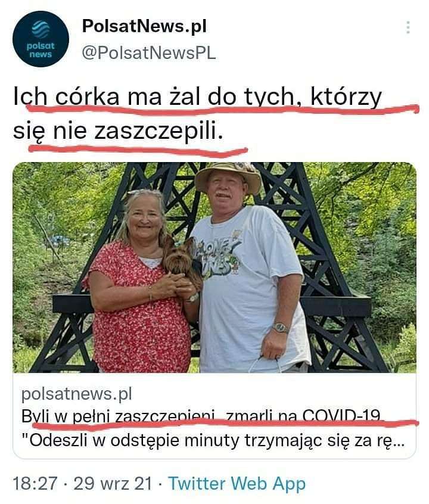Click the Twitter Web App source link
429x504 pixels.
(237, 484)
